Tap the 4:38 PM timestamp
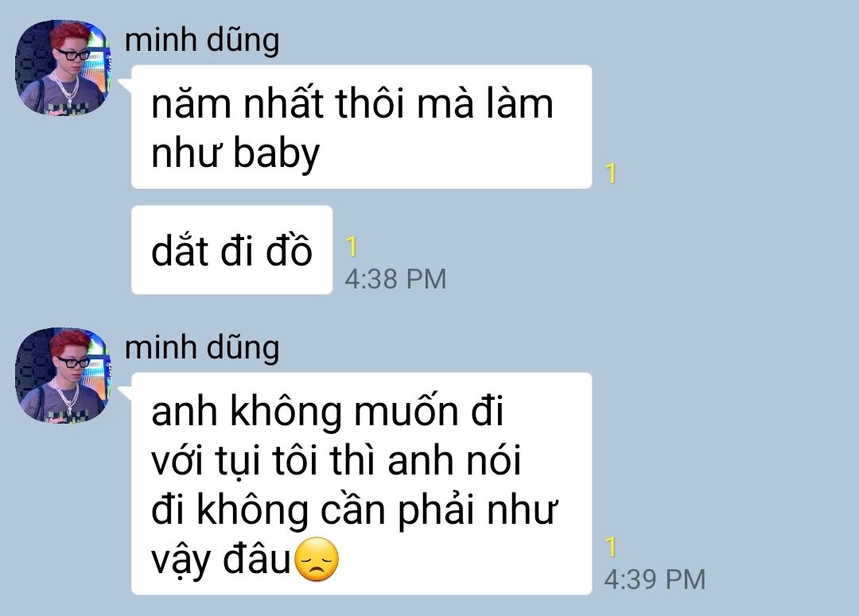Screen dimensions: 859x616 395,279
